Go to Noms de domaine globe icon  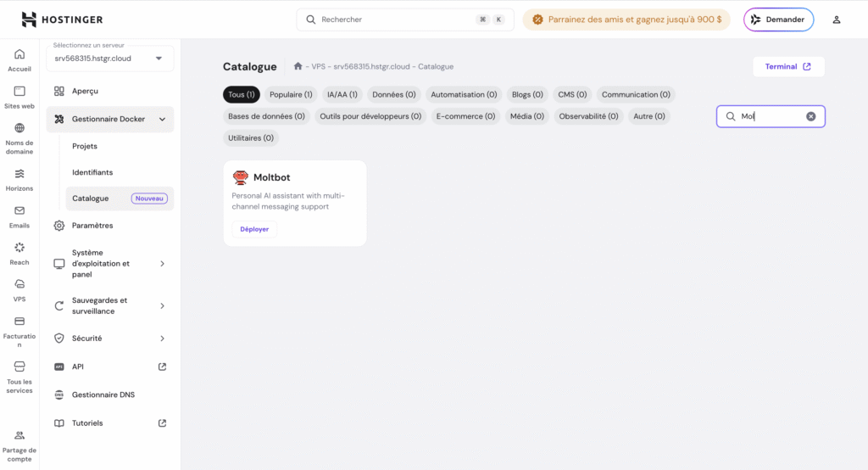pos(19,128)
